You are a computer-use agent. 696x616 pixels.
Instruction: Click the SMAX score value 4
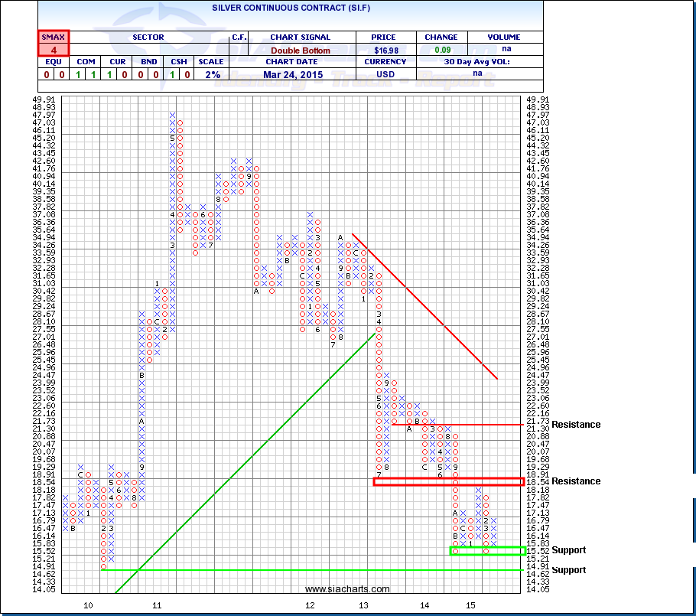54,51
